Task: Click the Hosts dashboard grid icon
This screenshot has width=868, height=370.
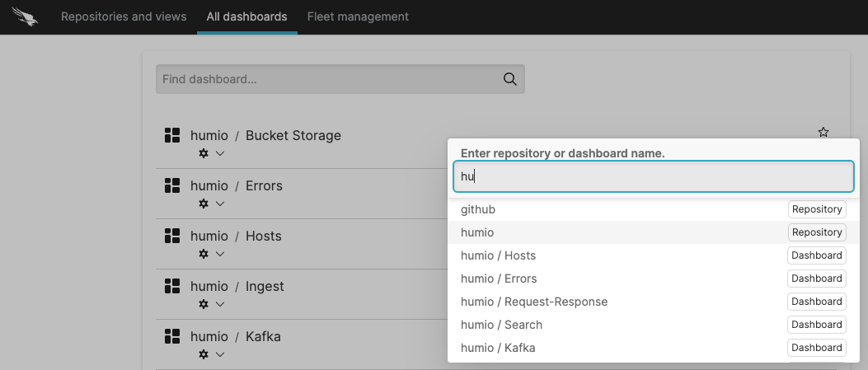Action: point(172,236)
